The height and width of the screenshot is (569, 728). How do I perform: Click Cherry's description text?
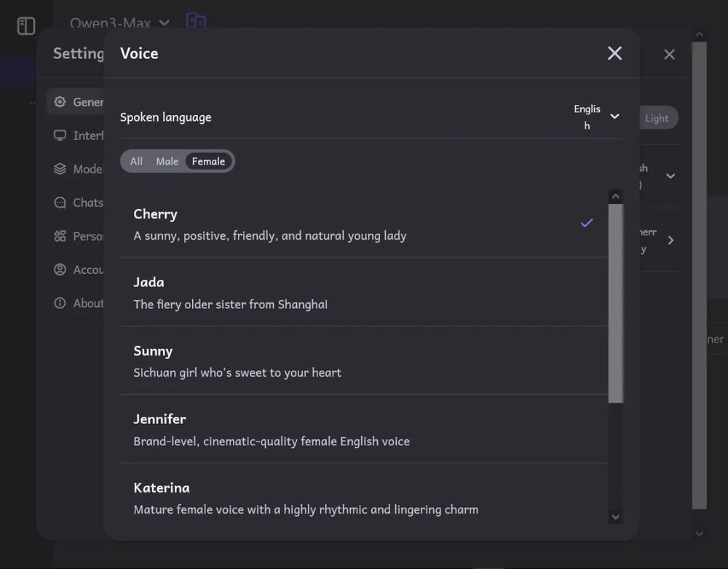(270, 236)
